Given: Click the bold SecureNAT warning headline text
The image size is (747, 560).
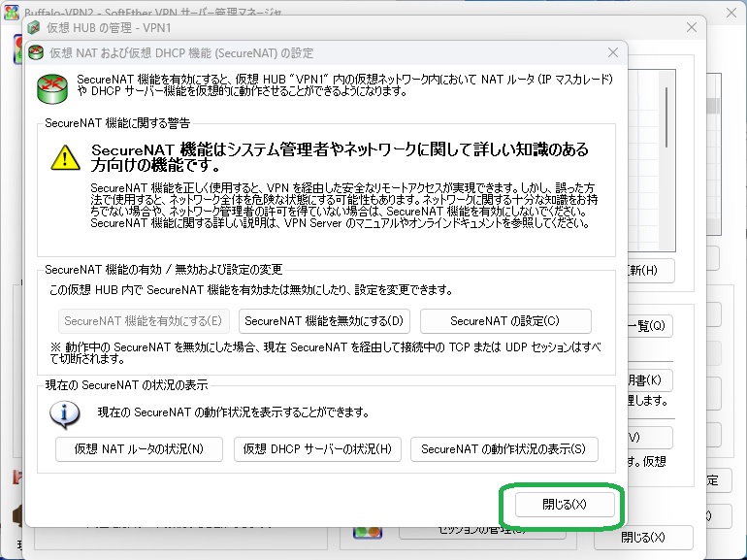Looking at the screenshot, I should pos(340,157).
